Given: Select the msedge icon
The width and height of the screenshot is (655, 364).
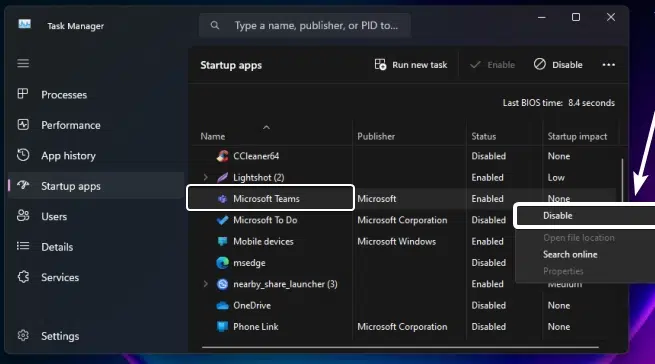Looking at the screenshot, I should tap(223, 263).
